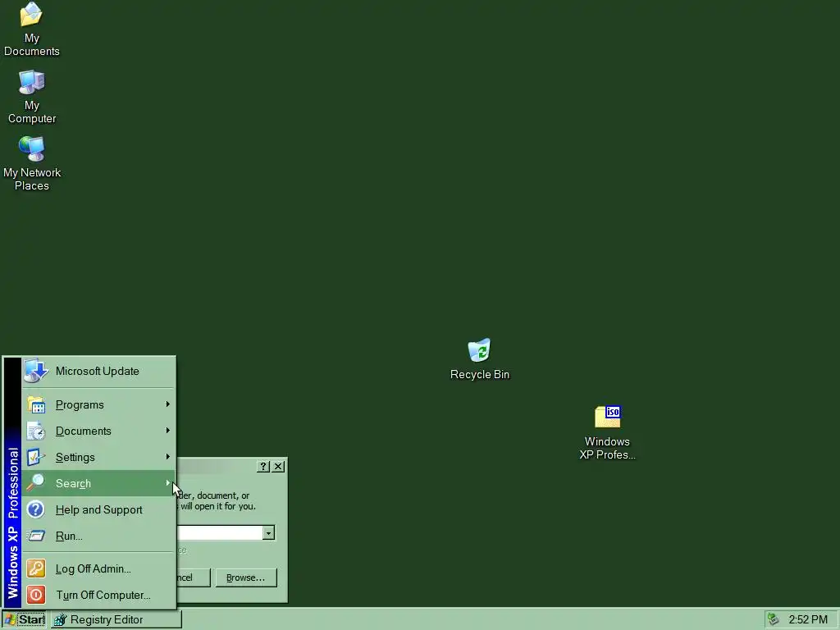Click the Start button

24,620
